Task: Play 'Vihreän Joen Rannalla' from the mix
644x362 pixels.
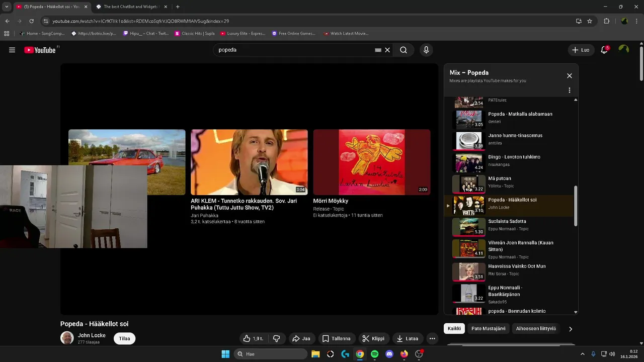Action: pos(510,248)
